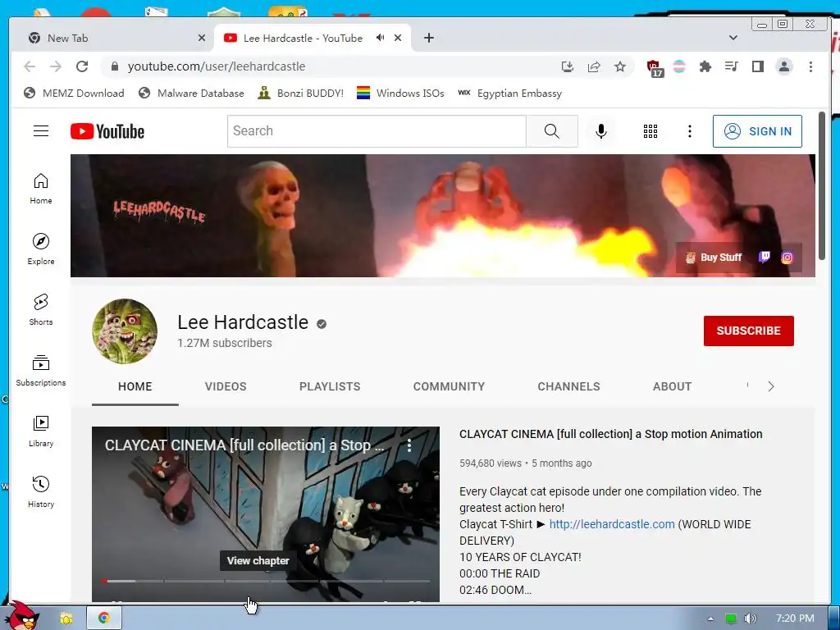
Task: Click the SIGN IN button
Action: (x=757, y=131)
